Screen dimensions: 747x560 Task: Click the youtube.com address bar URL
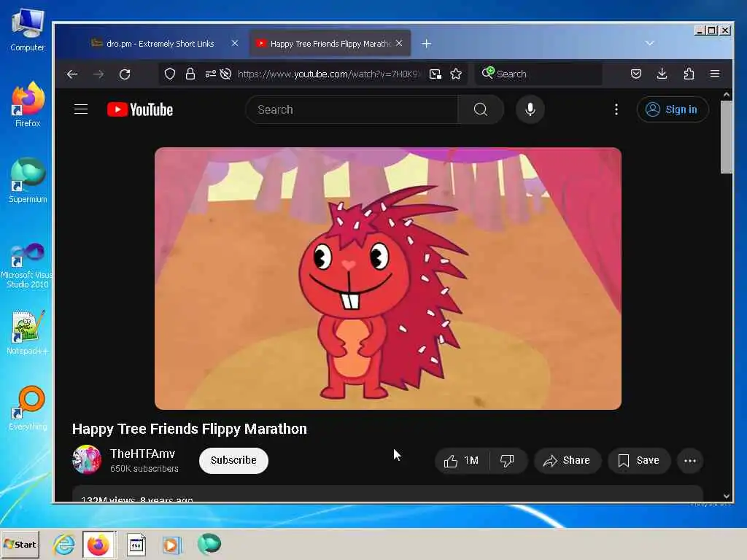pyautogui.click(x=328, y=74)
